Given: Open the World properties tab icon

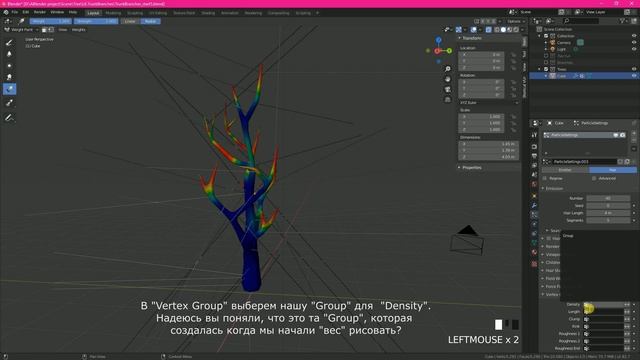Looking at the screenshot, I should click(x=534, y=184).
